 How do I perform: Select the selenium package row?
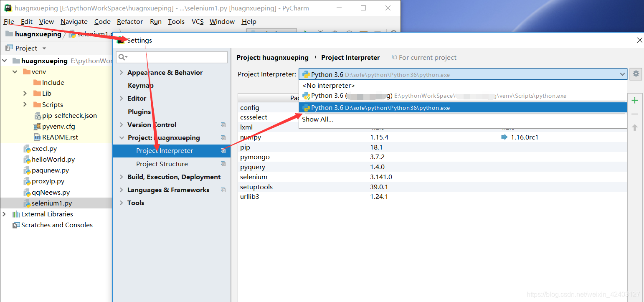pos(432,177)
